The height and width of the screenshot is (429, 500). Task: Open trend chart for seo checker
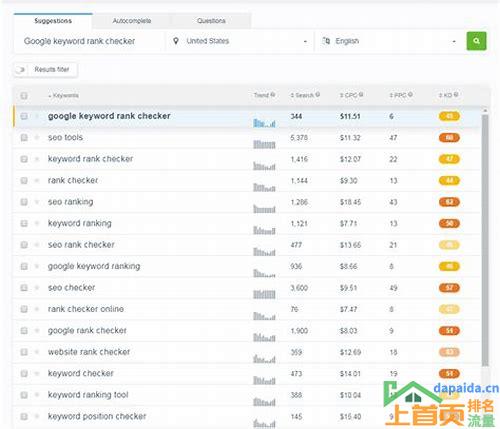[264, 294]
